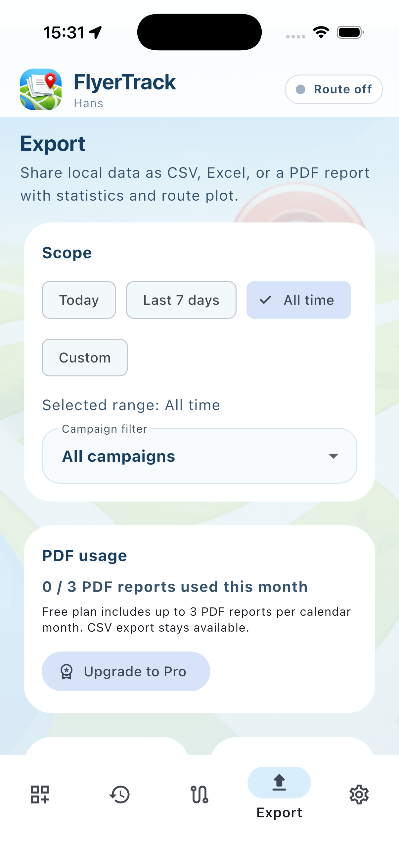Tap the Export upload arrow icon
Viewport: 399px width, 868px height.
point(279,782)
